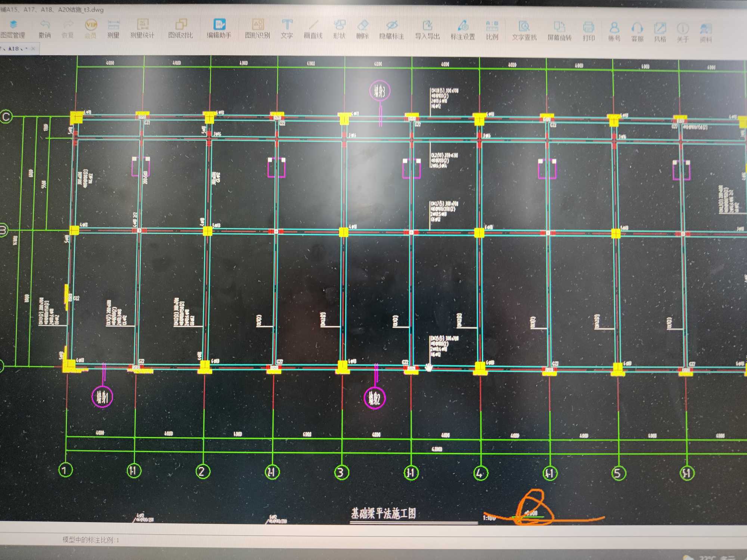This screenshot has width=747, height=560.
Task: Select the 测量 measure tool
Action: click(114, 29)
